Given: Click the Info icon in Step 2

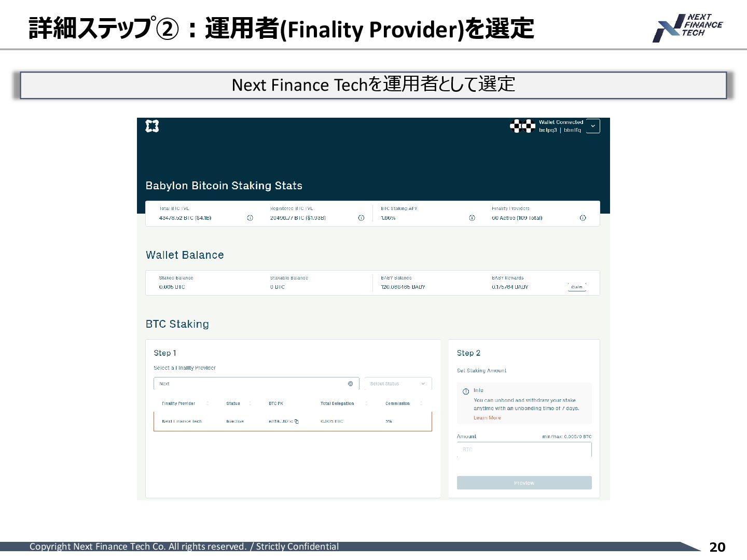Looking at the screenshot, I should [x=466, y=391].
